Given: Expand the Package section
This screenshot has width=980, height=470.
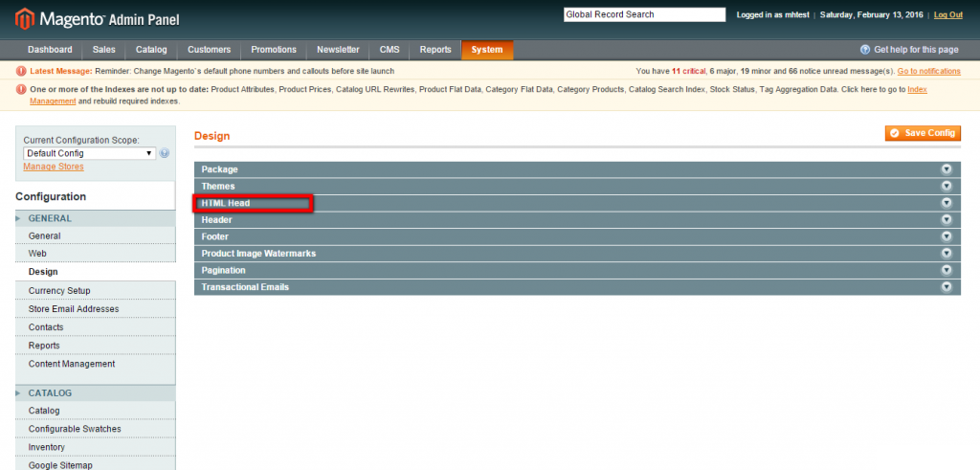Looking at the screenshot, I should click(577, 169).
